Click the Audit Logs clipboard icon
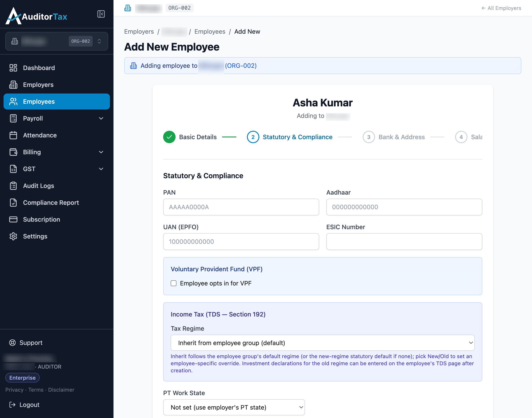The width and height of the screenshot is (532, 418). pyautogui.click(x=13, y=186)
